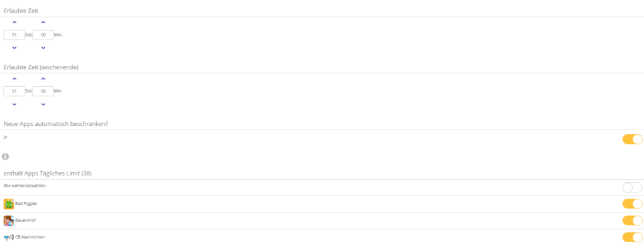
Task: Click the weekend hours input field
Action: click(14, 91)
